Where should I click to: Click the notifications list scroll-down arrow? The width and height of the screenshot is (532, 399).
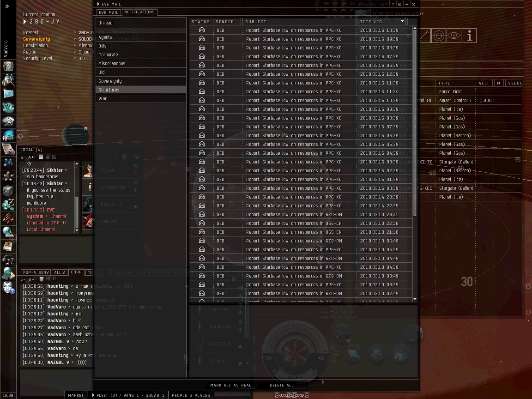pos(415,299)
